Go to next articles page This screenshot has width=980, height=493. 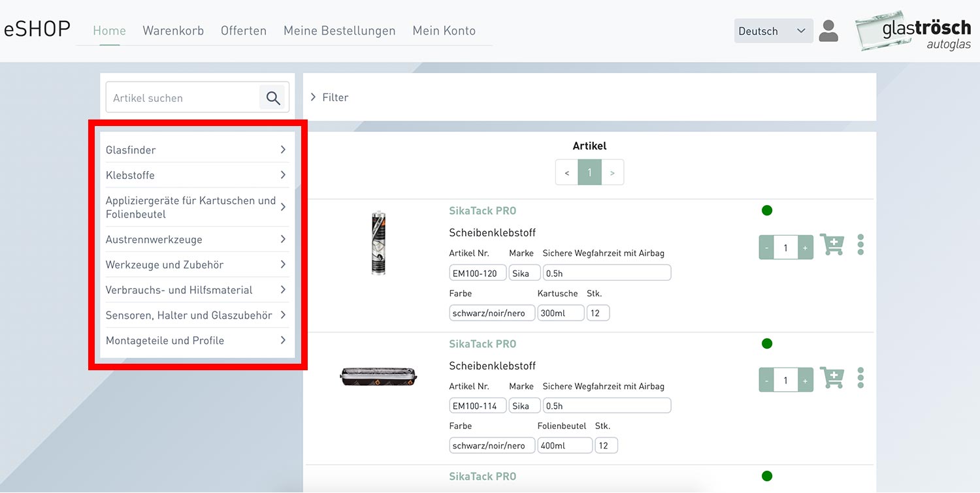(x=612, y=172)
